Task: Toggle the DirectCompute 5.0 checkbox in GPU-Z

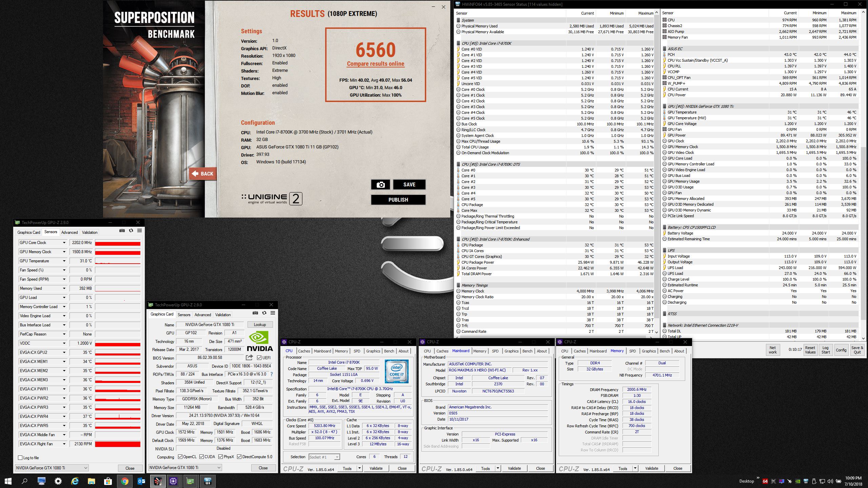Action: 239,457
